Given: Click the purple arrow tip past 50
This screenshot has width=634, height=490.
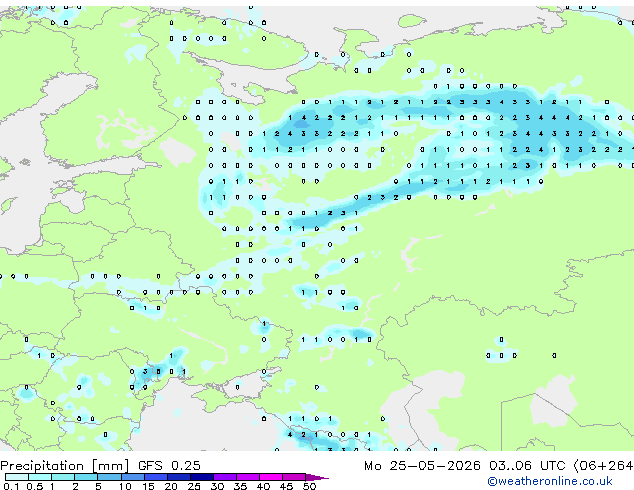Looking at the screenshot, I should [317, 477].
